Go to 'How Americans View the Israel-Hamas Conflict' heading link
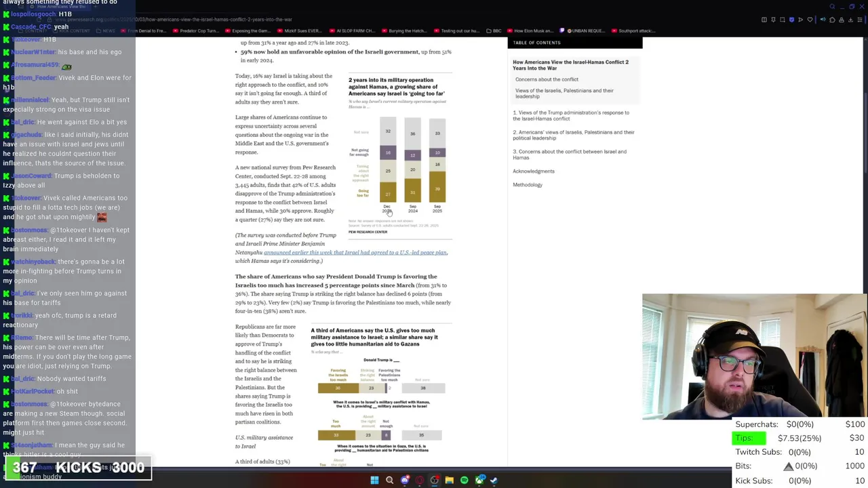Viewport: 868px width, 488px height. 570,65
